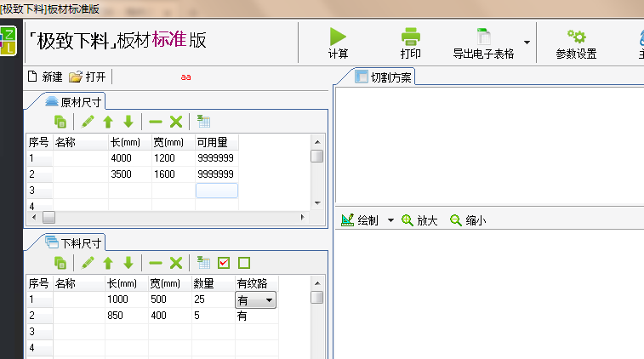Click the 可用量 input cell in row 3

click(217, 191)
